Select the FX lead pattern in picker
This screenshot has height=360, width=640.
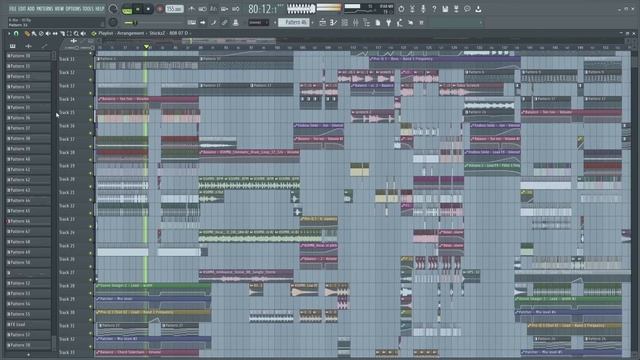pyautogui.click(x=28, y=324)
